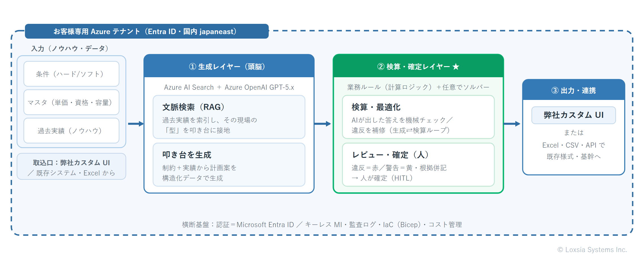Image resolution: width=644 pixels, height=268 pixels.
Task: Click the 横断基盤 Microsoft Entra ID footer line
Action: (x=322, y=225)
